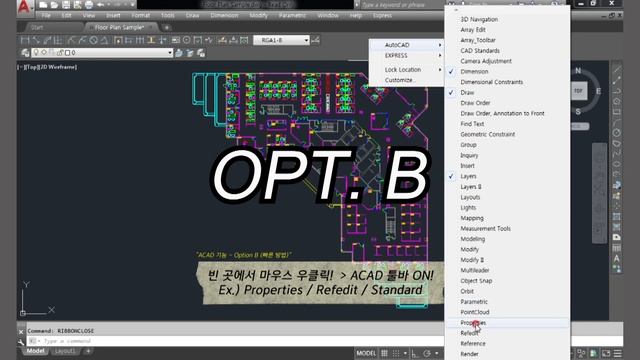This screenshot has width=640, height=360.
Task: Expand the AutoCAD submenu entry
Action: point(407,45)
